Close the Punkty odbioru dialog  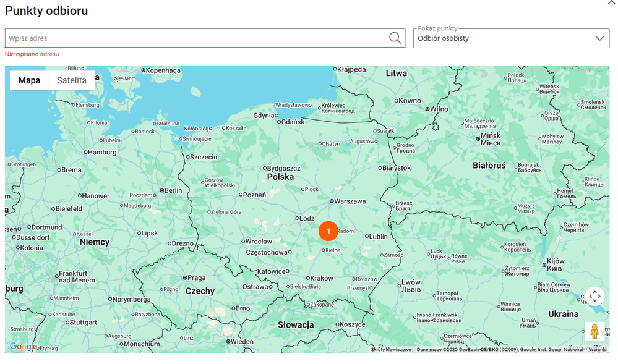pos(612,2)
